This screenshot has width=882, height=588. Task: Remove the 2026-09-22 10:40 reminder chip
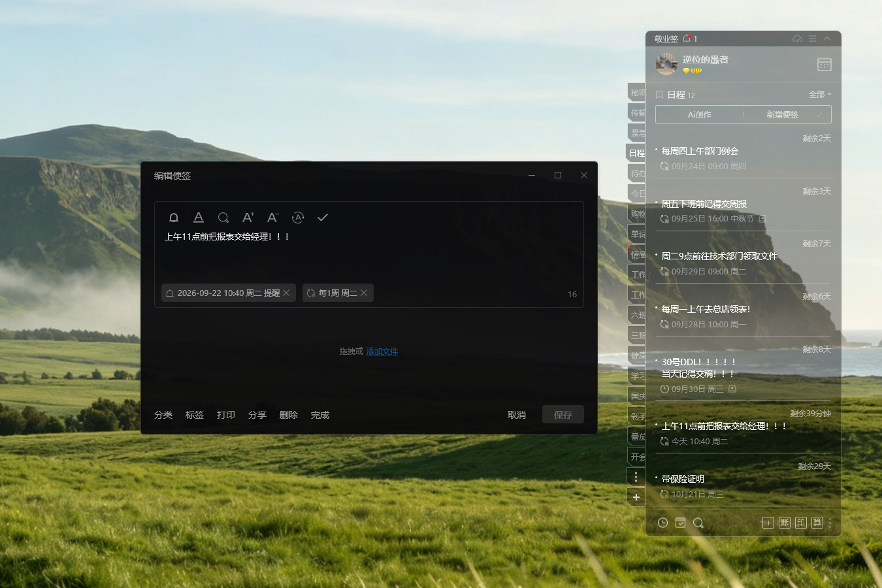[x=286, y=293]
